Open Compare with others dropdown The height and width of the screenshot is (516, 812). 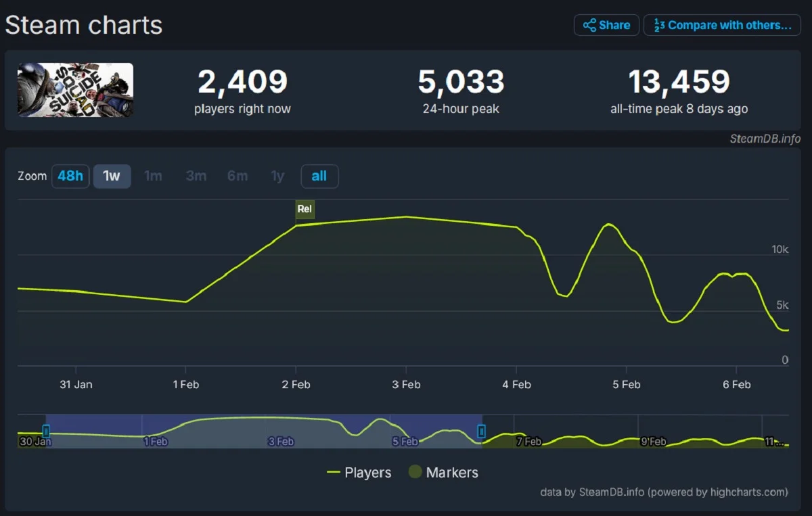click(722, 25)
